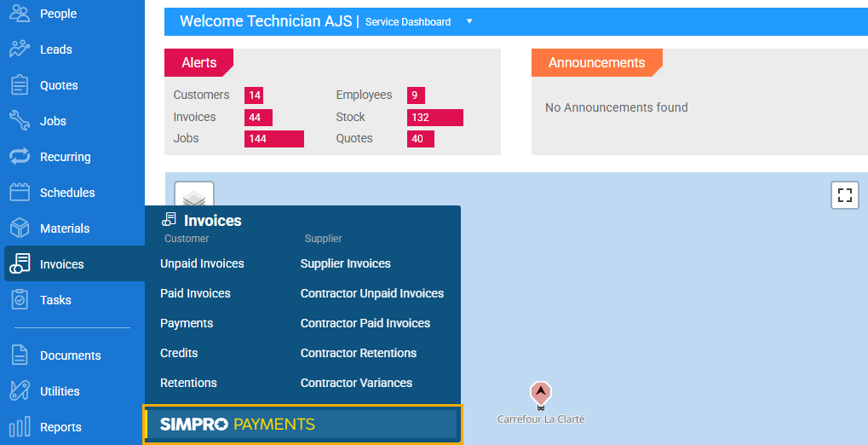Select the Jobs wrench icon
The width and height of the screenshot is (868, 445).
click(x=20, y=121)
